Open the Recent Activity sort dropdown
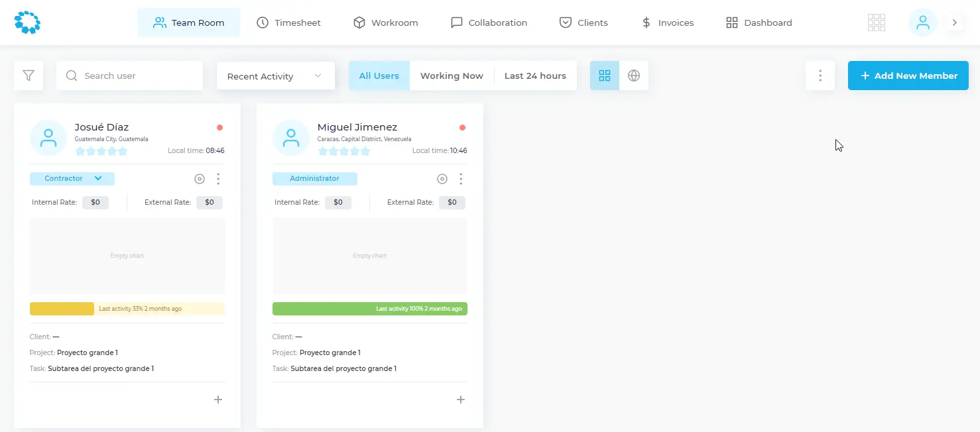The image size is (980, 432). [x=275, y=76]
